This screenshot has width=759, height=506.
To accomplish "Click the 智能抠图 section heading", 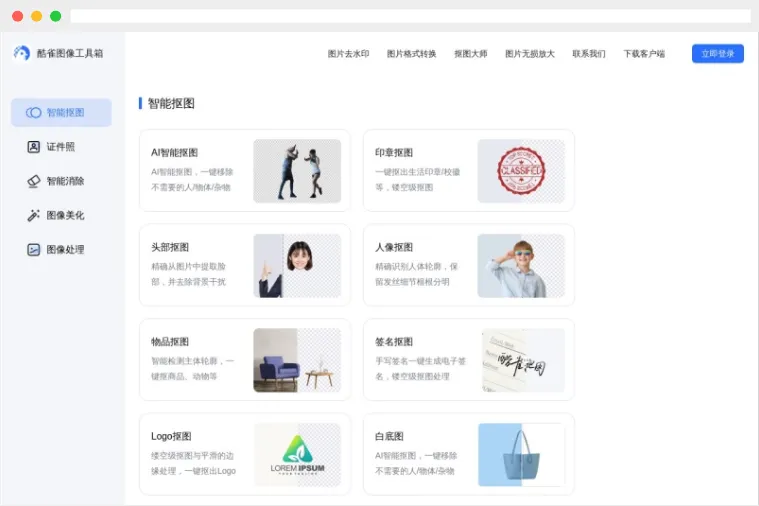I will tap(171, 103).
